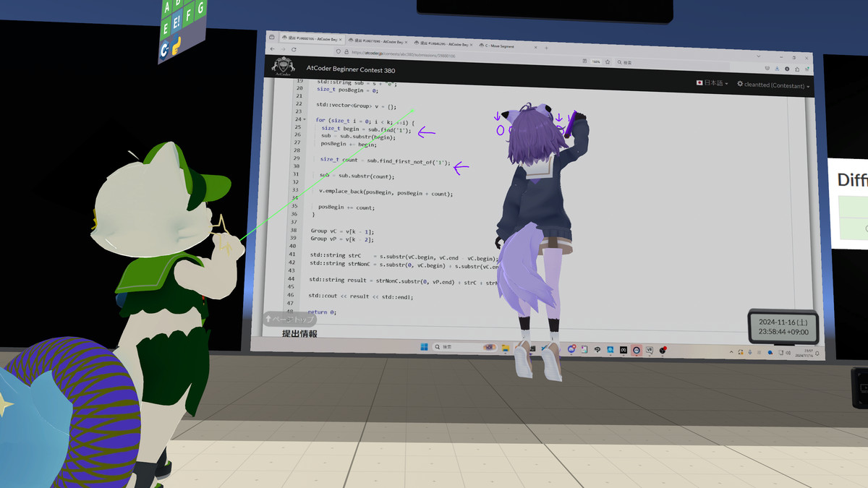Open reader view icon beside 160% zoom
Screen dimensions: 868x488
584,61
